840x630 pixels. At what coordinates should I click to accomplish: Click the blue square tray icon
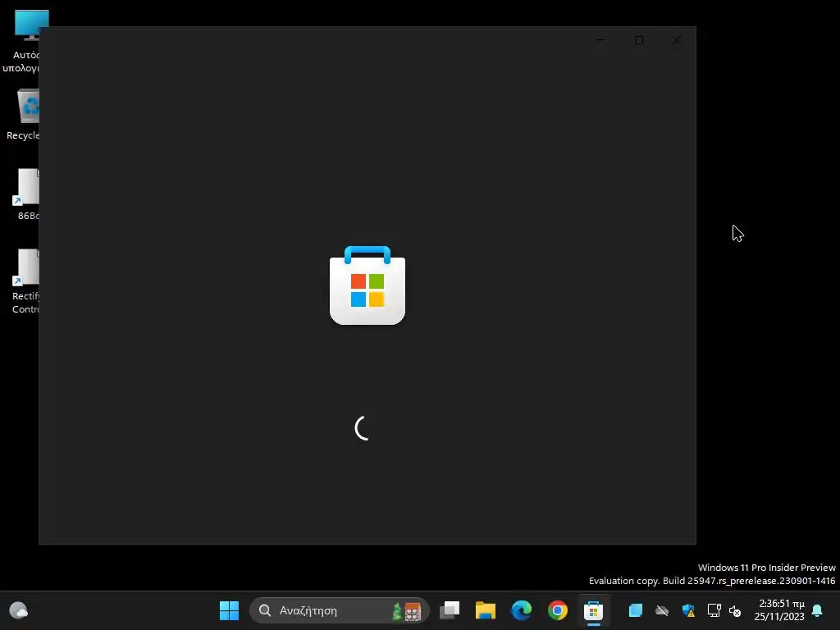(x=636, y=610)
